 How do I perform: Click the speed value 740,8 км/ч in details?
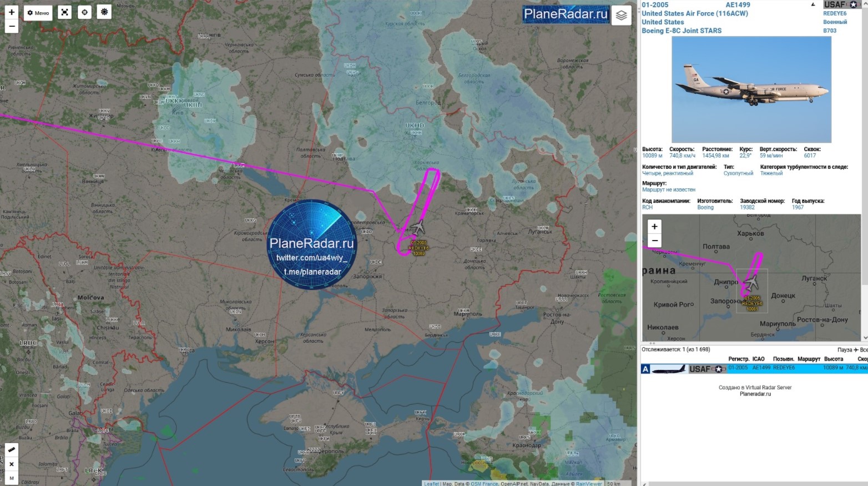[x=682, y=156]
